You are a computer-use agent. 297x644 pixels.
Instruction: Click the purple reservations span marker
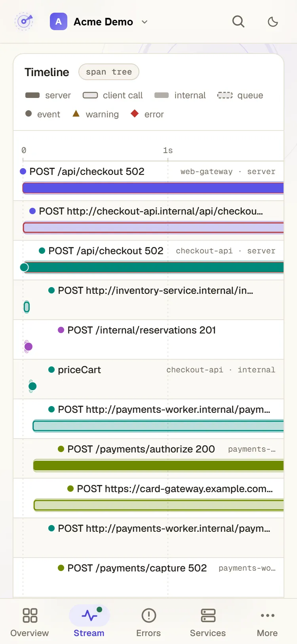point(28,347)
